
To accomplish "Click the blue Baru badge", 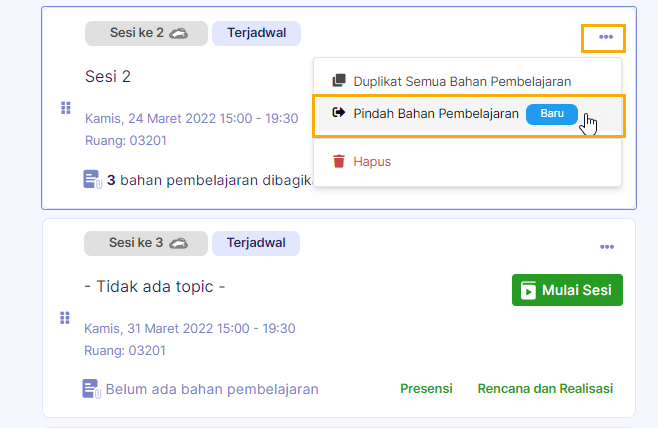I will coord(552,114).
